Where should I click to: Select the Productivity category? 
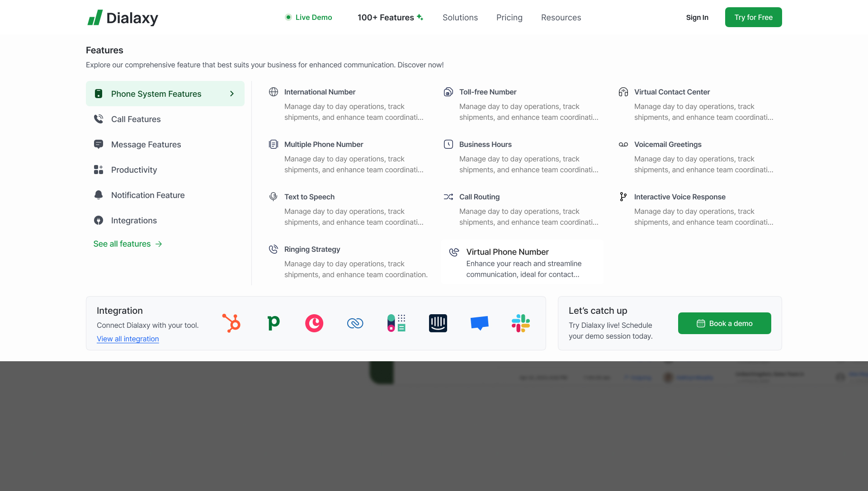[165, 170]
